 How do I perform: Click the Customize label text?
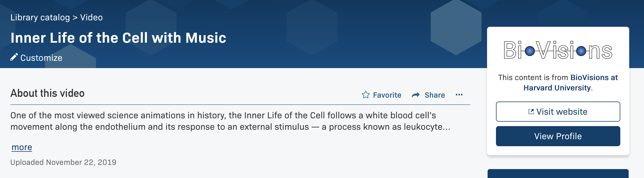[41, 58]
